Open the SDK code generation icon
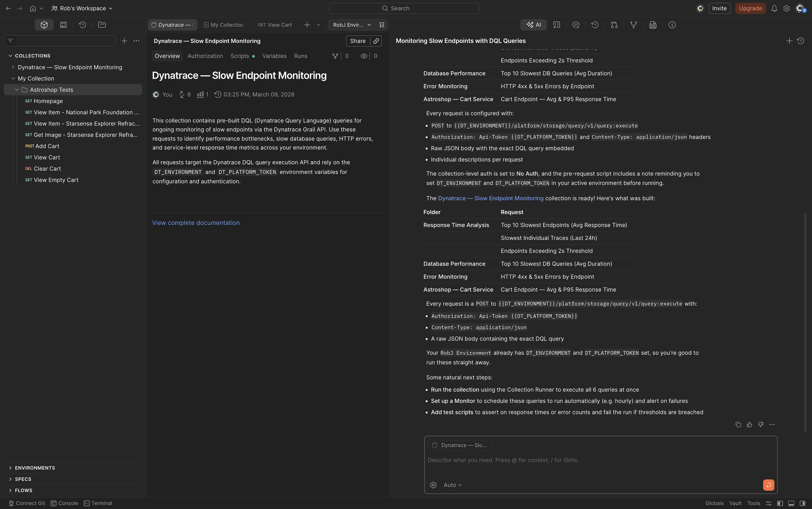The image size is (812, 509). point(653,25)
